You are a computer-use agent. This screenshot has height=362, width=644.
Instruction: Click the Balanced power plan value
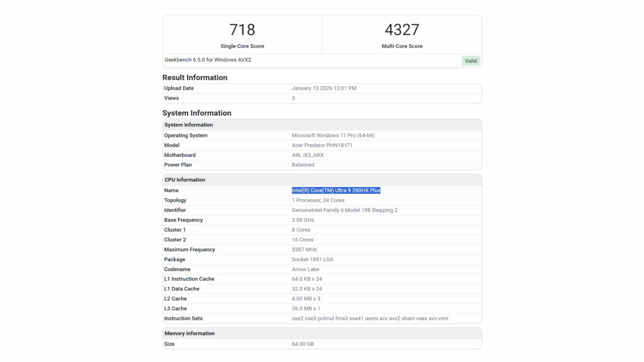[x=303, y=165]
